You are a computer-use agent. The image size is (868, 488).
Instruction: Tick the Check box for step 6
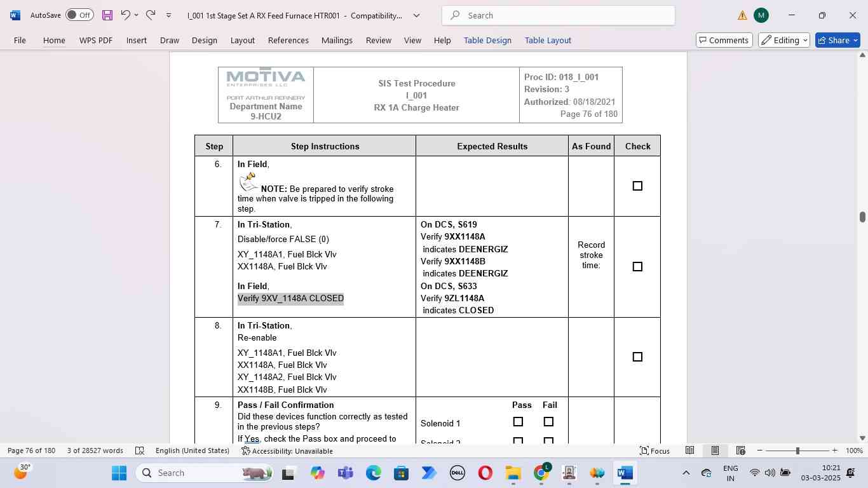(x=637, y=186)
